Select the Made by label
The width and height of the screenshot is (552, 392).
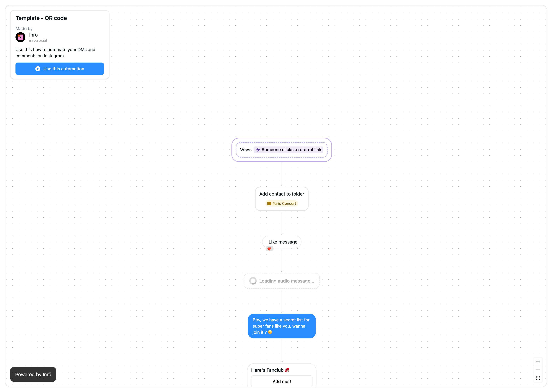(24, 28)
